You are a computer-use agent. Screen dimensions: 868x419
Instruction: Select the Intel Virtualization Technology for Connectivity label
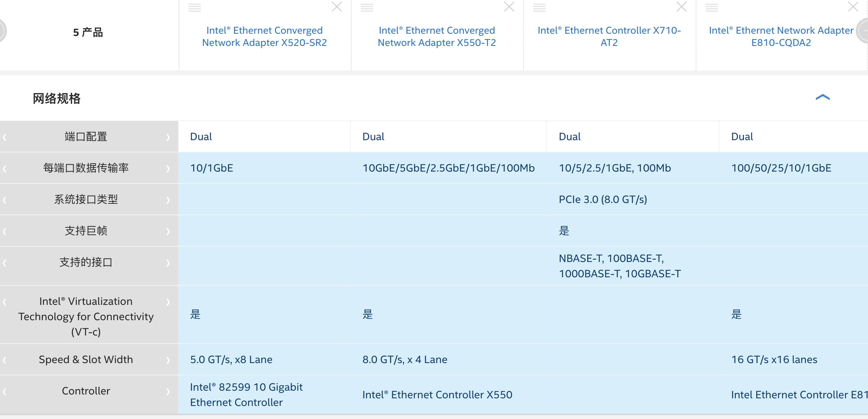click(x=86, y=316)
